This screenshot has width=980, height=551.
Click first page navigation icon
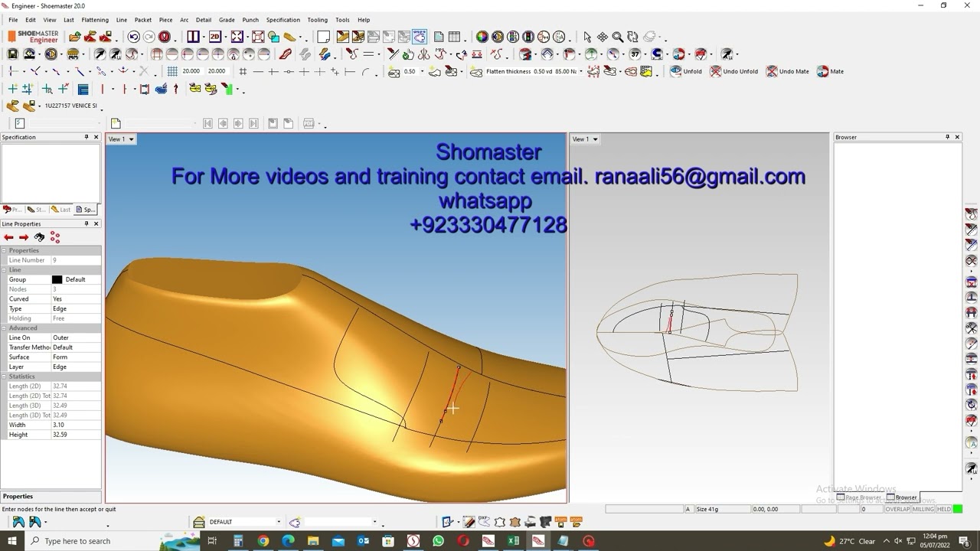(x=207, y=123)
